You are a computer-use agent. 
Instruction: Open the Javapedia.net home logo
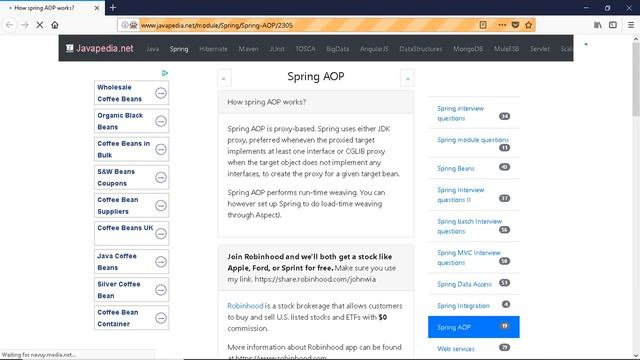click(x=100, y=48)
